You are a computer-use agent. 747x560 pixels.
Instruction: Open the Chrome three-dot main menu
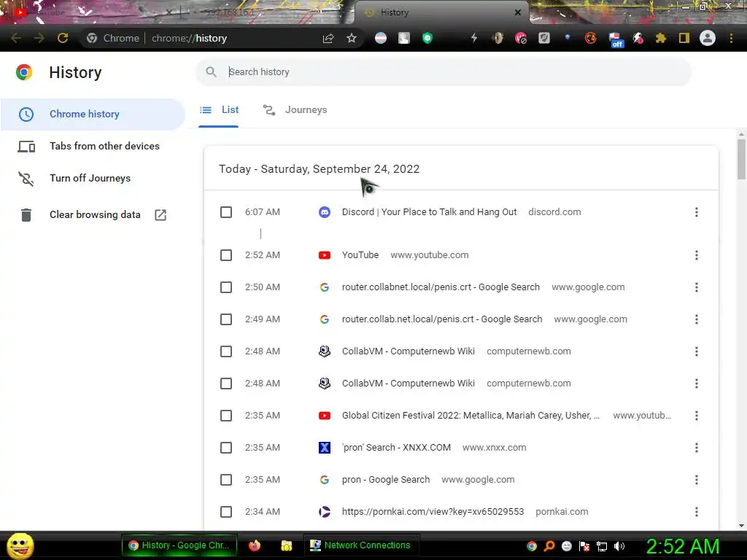pos(731,38)
